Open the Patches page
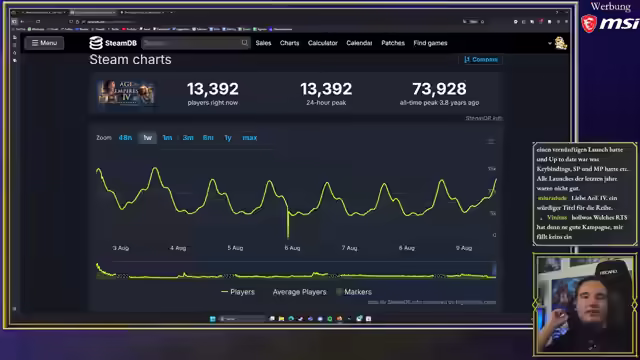This screenshot has width=640, height=360. [x=393, y=43]
